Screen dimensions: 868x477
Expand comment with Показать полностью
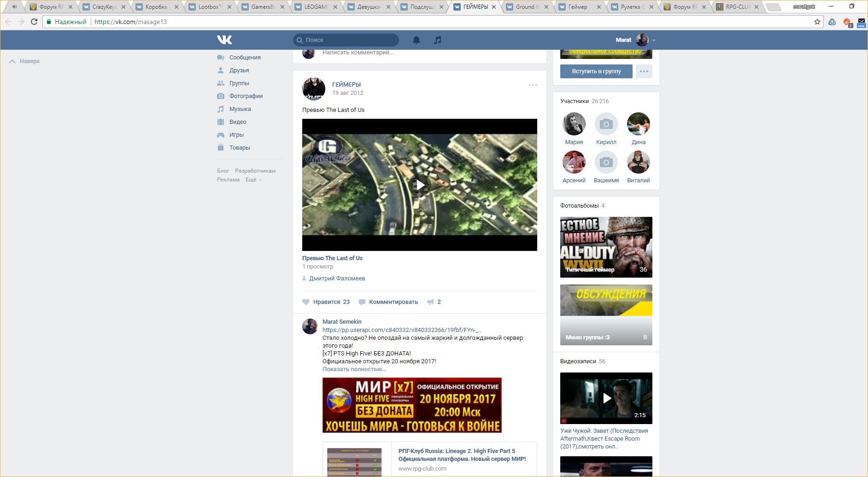[x=354, y=369]
